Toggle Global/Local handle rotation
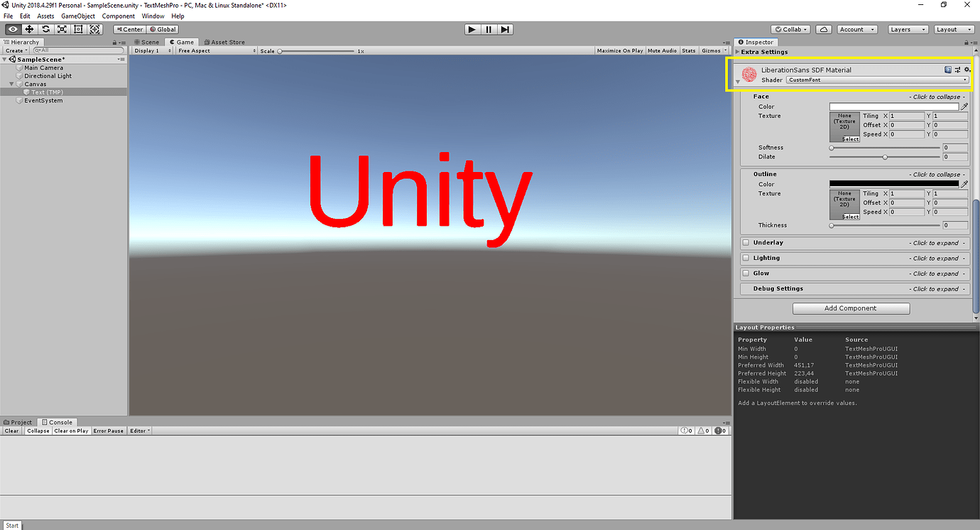Image resolution: width=980 pixels, height=530 pixels. [163, 29]
